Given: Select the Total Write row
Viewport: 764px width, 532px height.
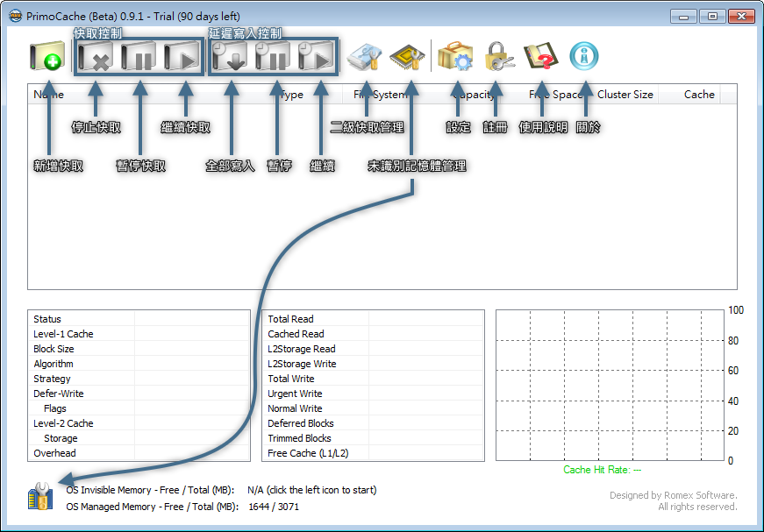Looking at the screenshot, I should coord(374,379).
